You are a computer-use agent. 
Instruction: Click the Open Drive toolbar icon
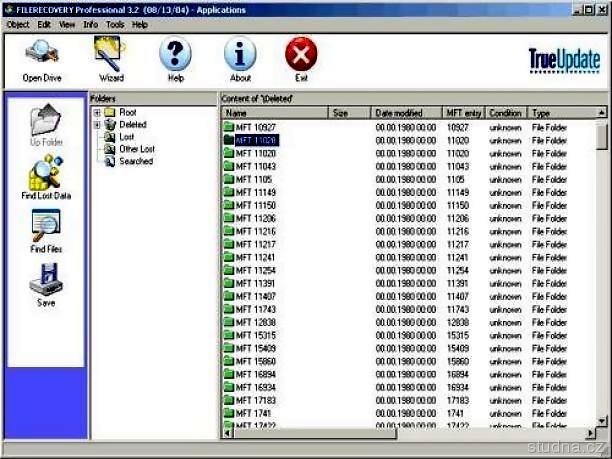coord(41,58)
